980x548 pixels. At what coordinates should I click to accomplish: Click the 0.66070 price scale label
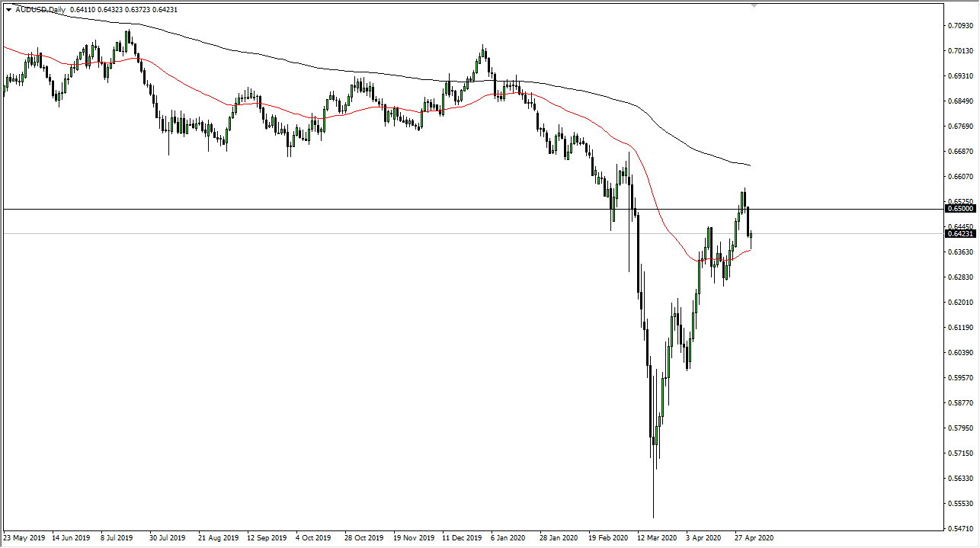pos(960,177)
